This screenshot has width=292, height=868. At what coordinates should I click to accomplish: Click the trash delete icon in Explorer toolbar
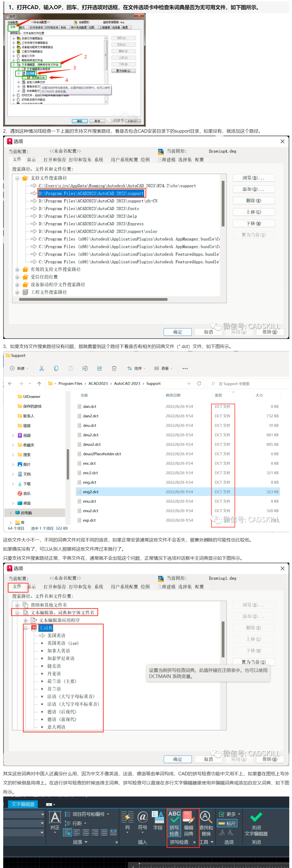(x=114, y=368)
